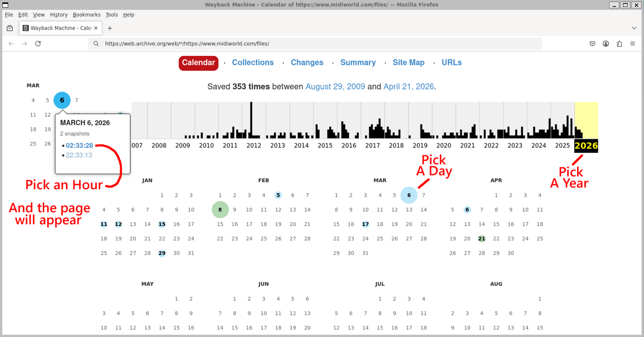Switch to the Collections tab

[253, 62]
